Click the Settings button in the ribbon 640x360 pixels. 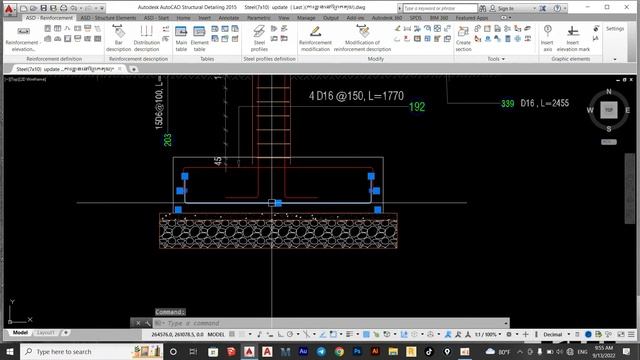pos(615,29)
